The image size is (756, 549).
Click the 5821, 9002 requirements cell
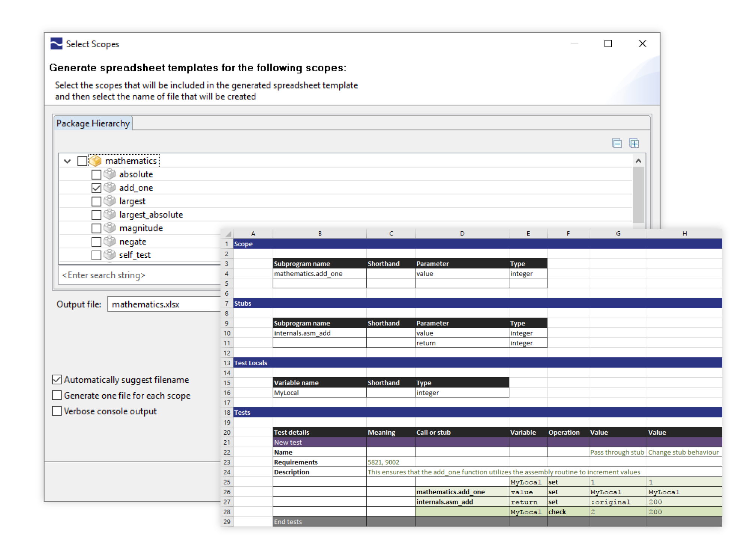click(x=391, y=462)
